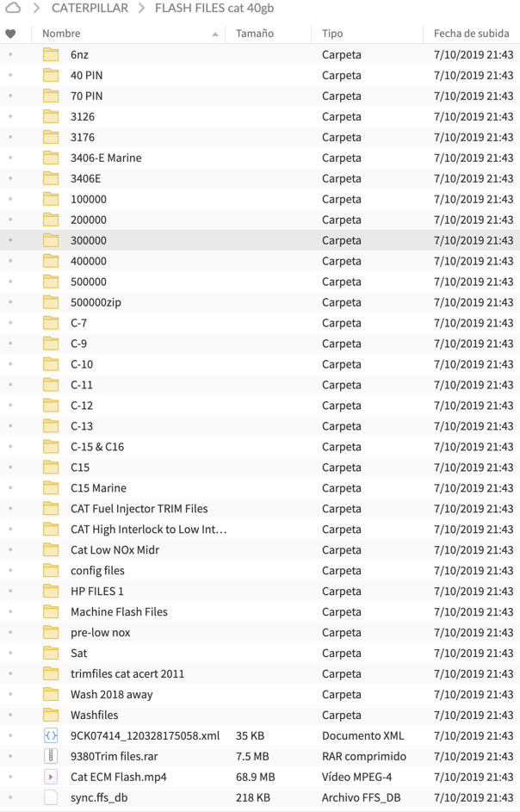Click the 3126 folder icon

[x=51, y=116]
